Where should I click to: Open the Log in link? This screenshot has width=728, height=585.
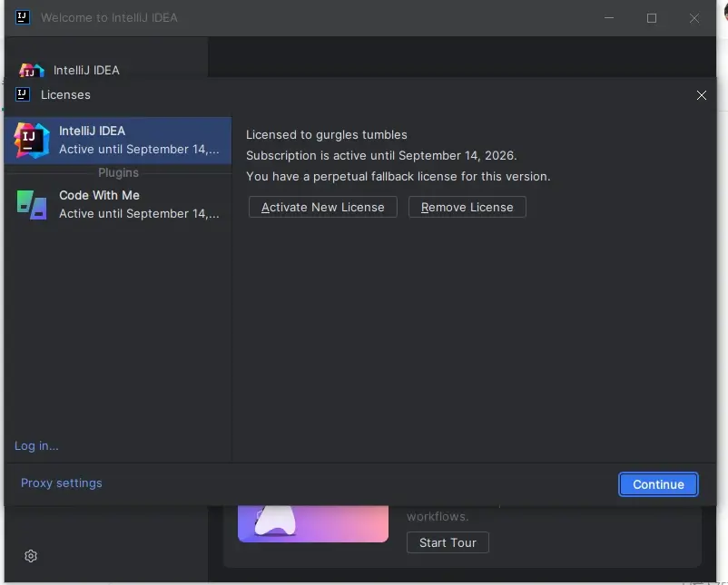36,446
